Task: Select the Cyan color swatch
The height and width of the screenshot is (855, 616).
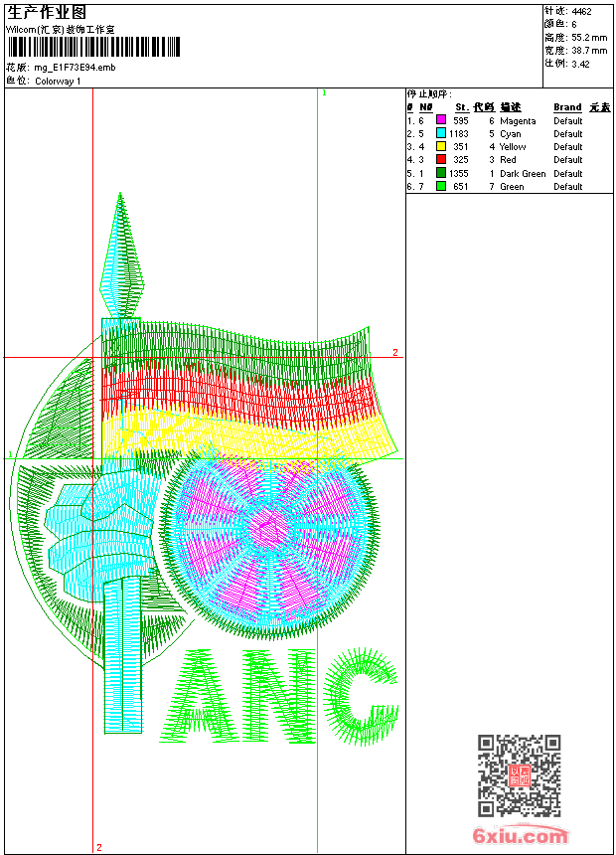Action: point(441,134)
